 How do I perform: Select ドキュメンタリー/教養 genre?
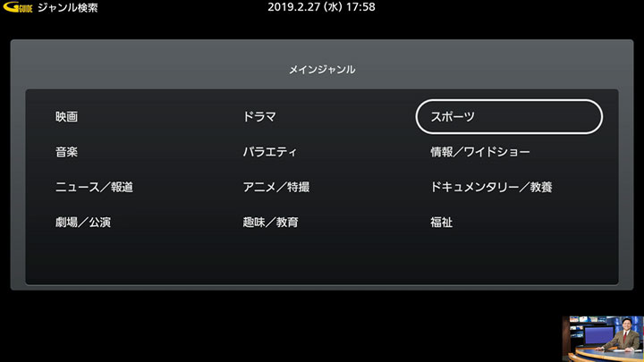(x=491, y=187)
